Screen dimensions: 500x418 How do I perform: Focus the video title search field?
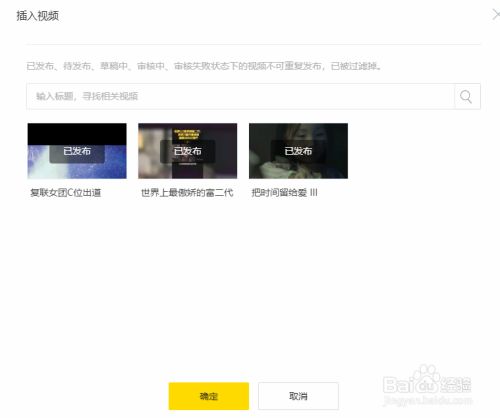point(240,96)
